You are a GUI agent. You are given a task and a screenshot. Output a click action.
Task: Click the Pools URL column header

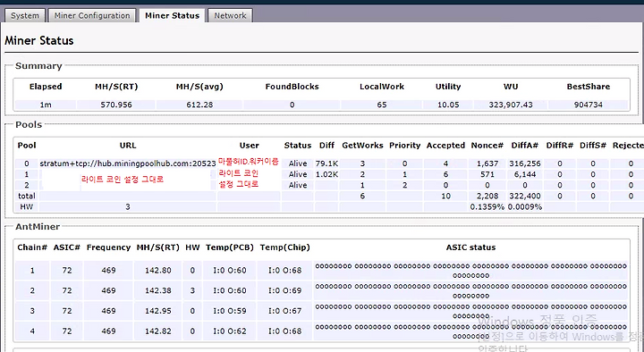pos(128,146)
